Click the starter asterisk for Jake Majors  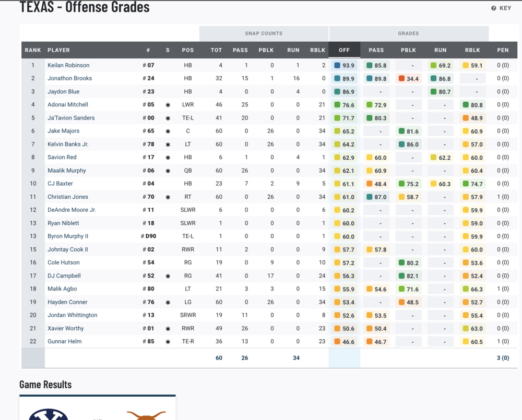pyautogui.click(x=168, y=131)
